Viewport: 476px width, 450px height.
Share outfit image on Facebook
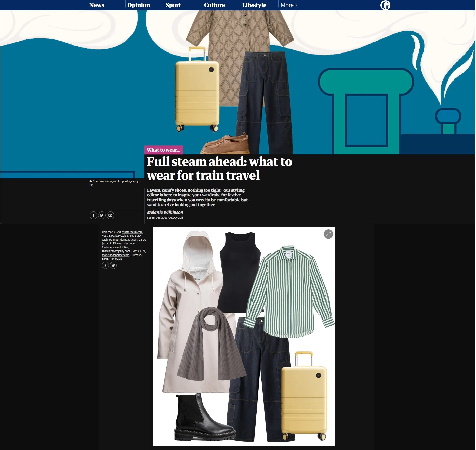click(105, 266)
